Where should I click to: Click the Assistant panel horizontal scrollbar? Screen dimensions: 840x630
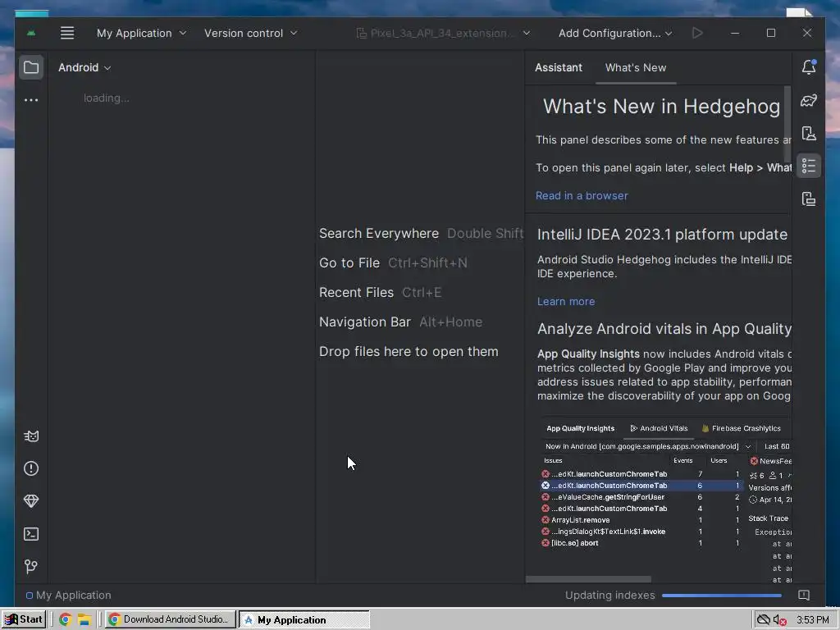pos(588,579)
